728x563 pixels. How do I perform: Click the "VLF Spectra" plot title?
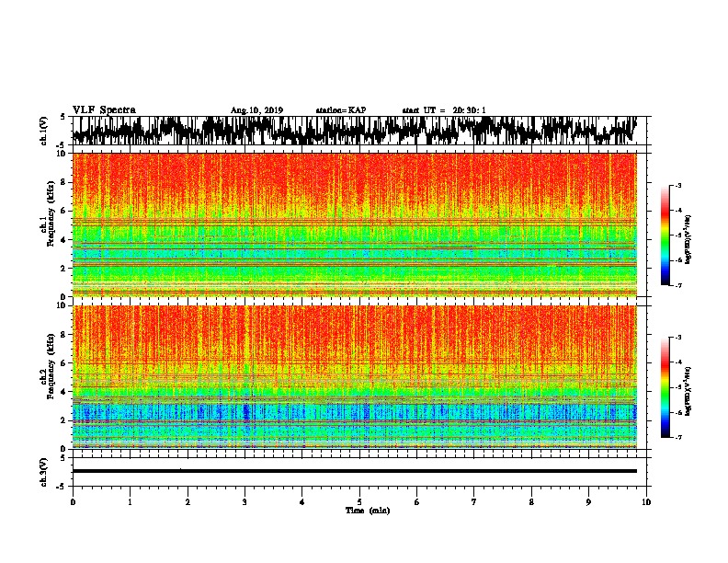(x=105, y=110)
